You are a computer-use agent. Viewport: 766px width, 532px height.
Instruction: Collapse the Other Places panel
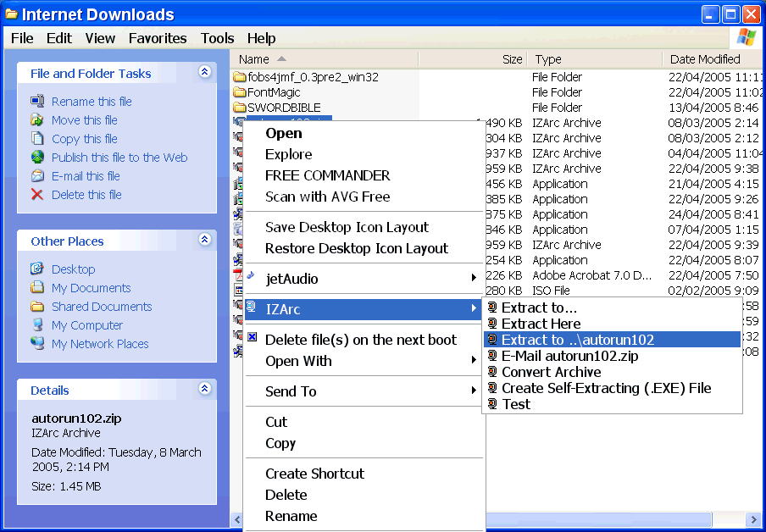(205, 240)
